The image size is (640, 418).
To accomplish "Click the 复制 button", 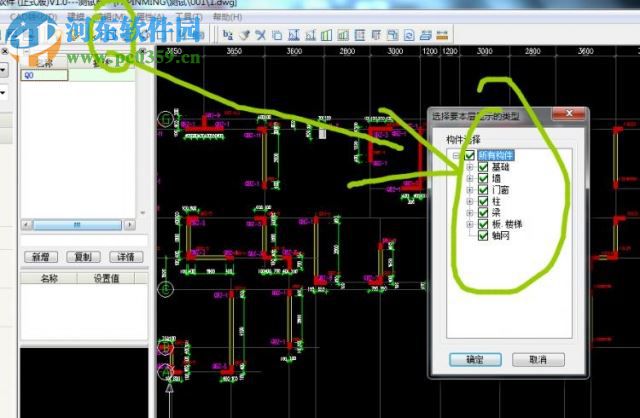I will [x=83, y=257].
